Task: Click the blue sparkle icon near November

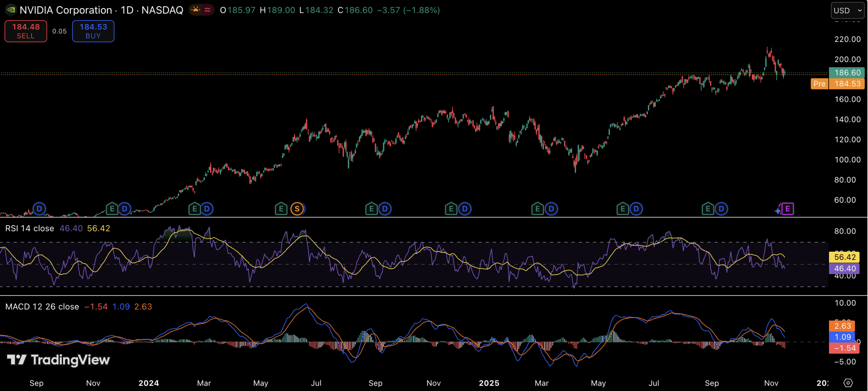Action: (777, 211)
